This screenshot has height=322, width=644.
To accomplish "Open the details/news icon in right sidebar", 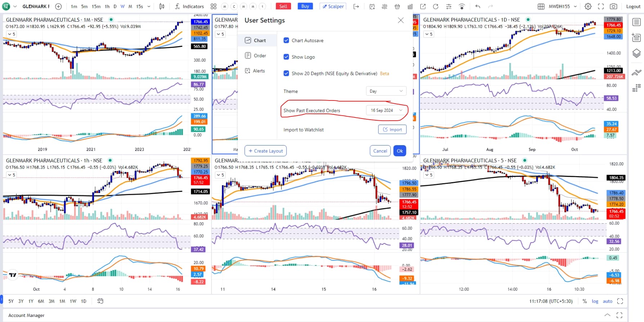I will pyautogui.click(x=636, y=37).
